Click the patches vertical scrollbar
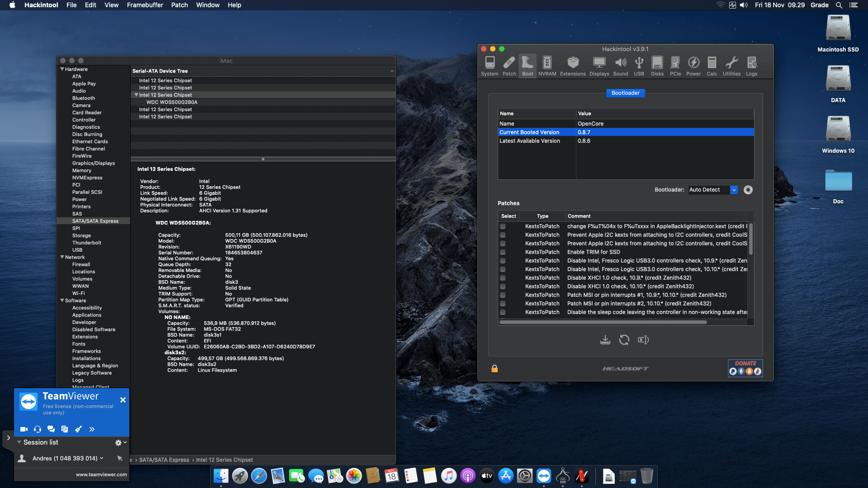The image size is (868, 488). click(751, 239)
